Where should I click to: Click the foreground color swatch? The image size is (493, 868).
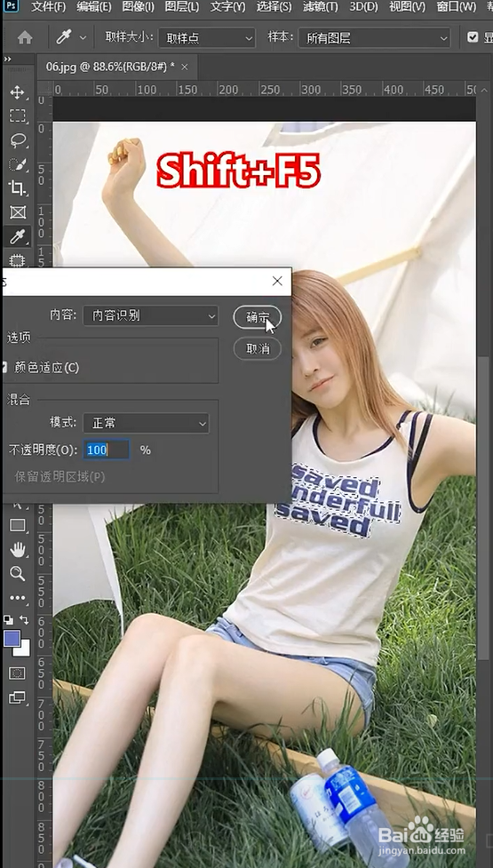(x=12, y=638)
